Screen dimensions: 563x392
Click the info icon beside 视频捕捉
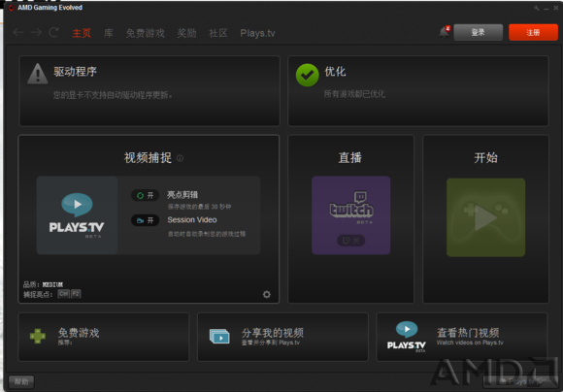(180, 158)
